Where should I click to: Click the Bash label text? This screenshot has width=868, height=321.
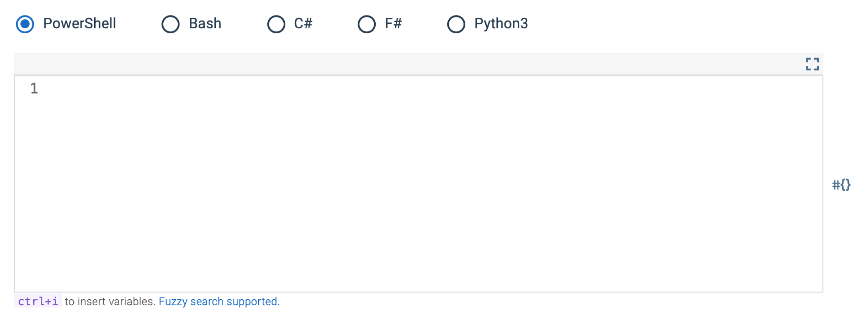(204, 24)
